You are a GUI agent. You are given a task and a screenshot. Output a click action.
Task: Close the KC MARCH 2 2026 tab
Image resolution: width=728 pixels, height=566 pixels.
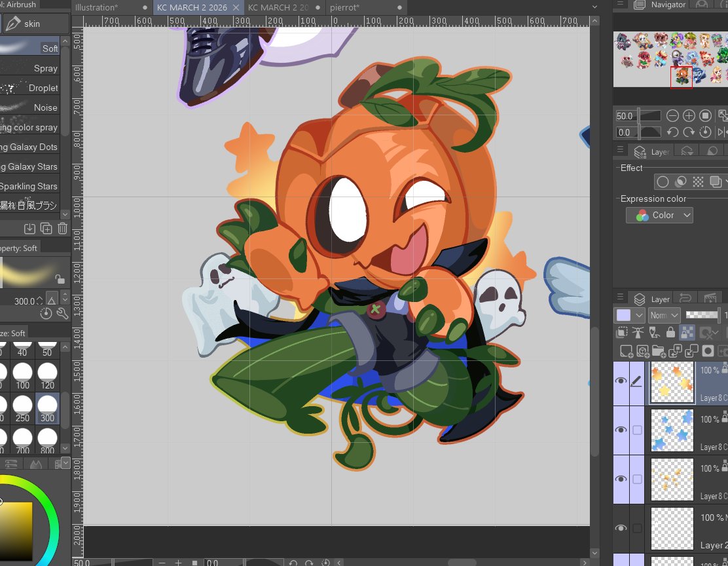236,7
